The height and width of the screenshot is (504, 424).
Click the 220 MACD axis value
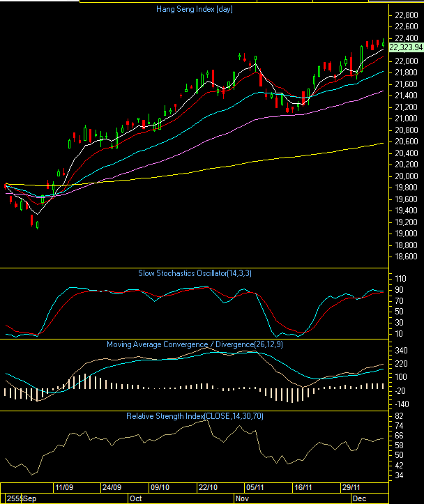(401, 364)
